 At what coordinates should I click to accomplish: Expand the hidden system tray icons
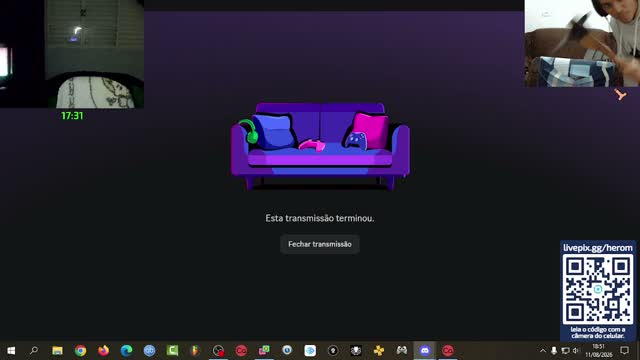point(542,351)
